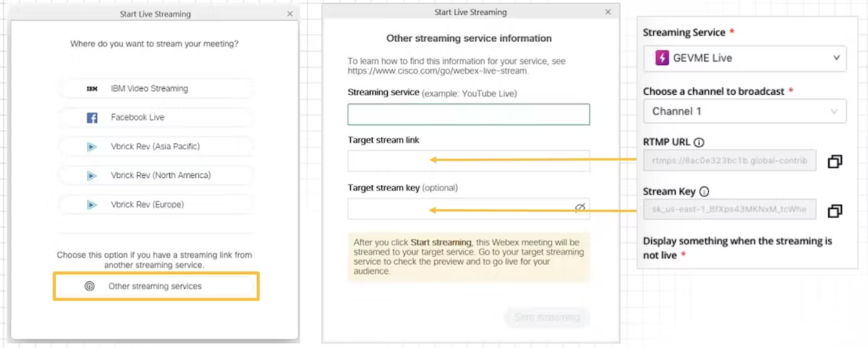
Task: Click the yellow 'After you click Start streaming' notice
Action: click(469, 257)
